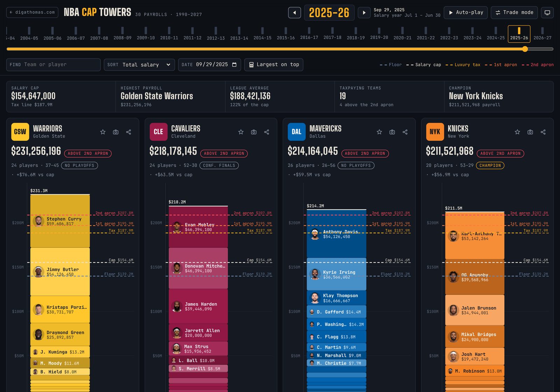This screenshot has height=392, width=560.
Task: Select James Harden's salary block
Action: (x=198, y=306)
